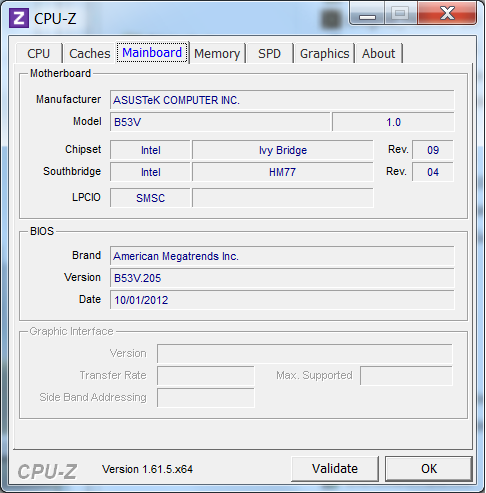The width and height of the screenshot is (486, 493).
Task: Click the Validate button
Action: 335,469
